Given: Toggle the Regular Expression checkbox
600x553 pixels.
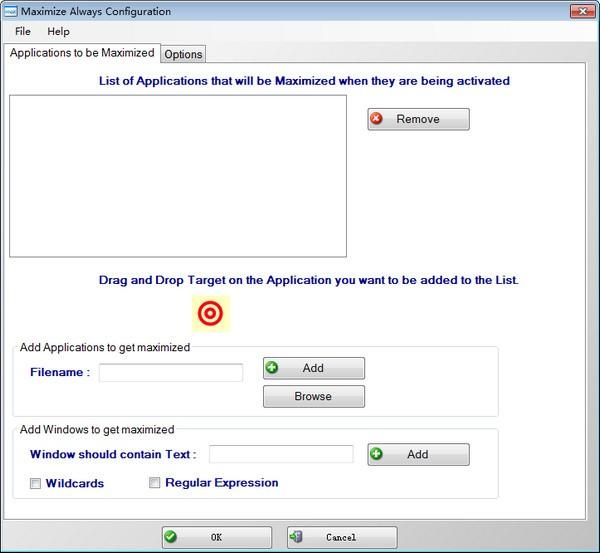Looking at the screenshot, I should tap(155, 483).
